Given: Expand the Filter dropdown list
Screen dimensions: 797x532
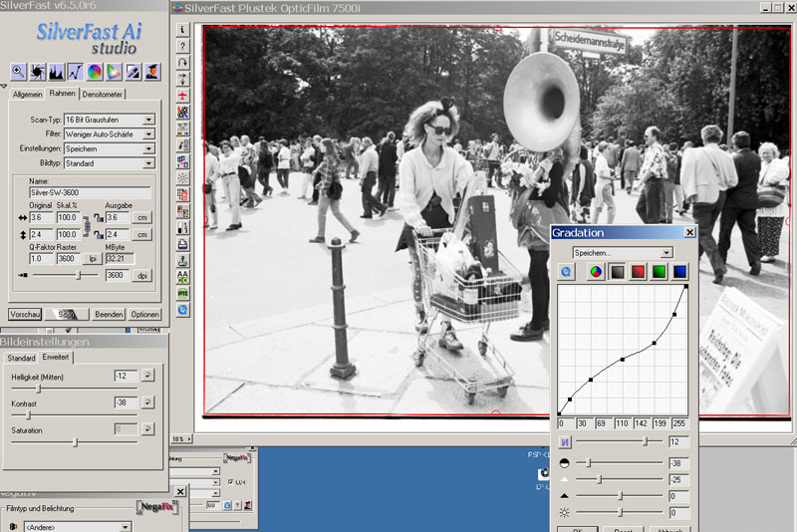Looking at the screenshot, I should tap(148, 133).
